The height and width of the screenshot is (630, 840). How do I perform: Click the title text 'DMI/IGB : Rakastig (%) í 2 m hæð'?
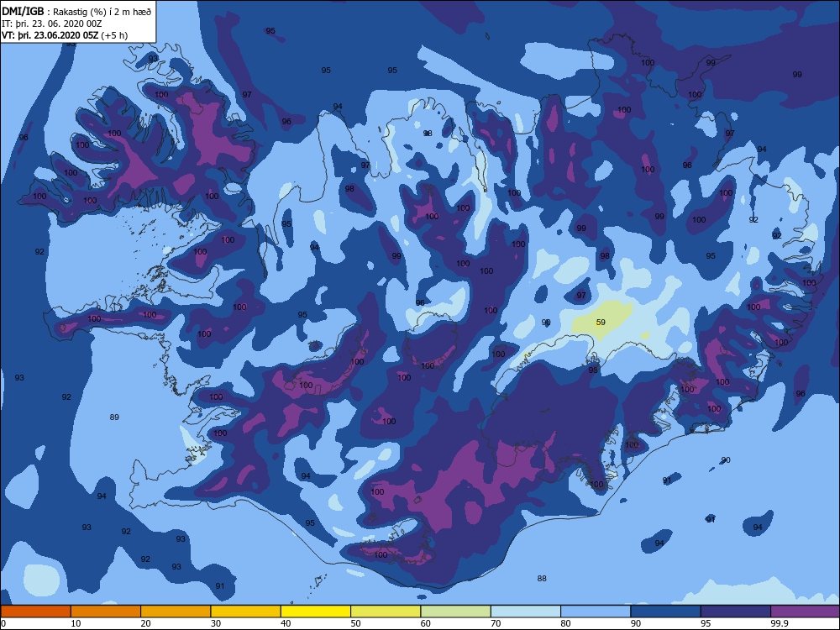coord(76,12)
